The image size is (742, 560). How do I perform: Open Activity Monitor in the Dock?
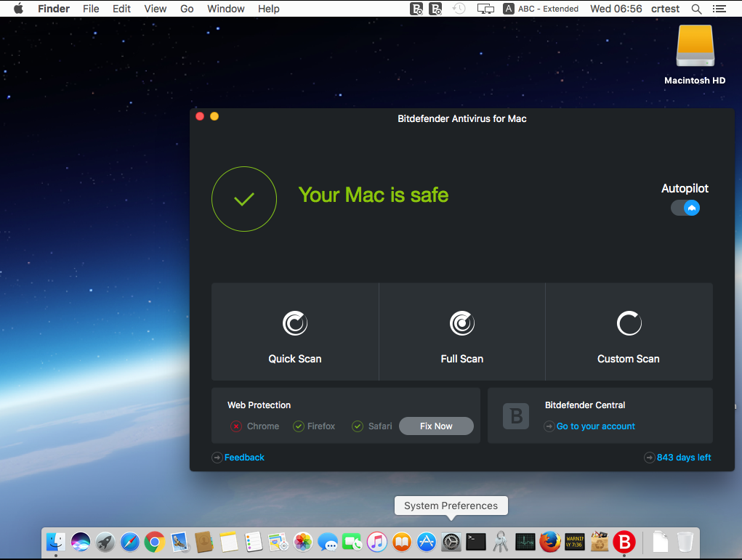(x=525, y=542)
